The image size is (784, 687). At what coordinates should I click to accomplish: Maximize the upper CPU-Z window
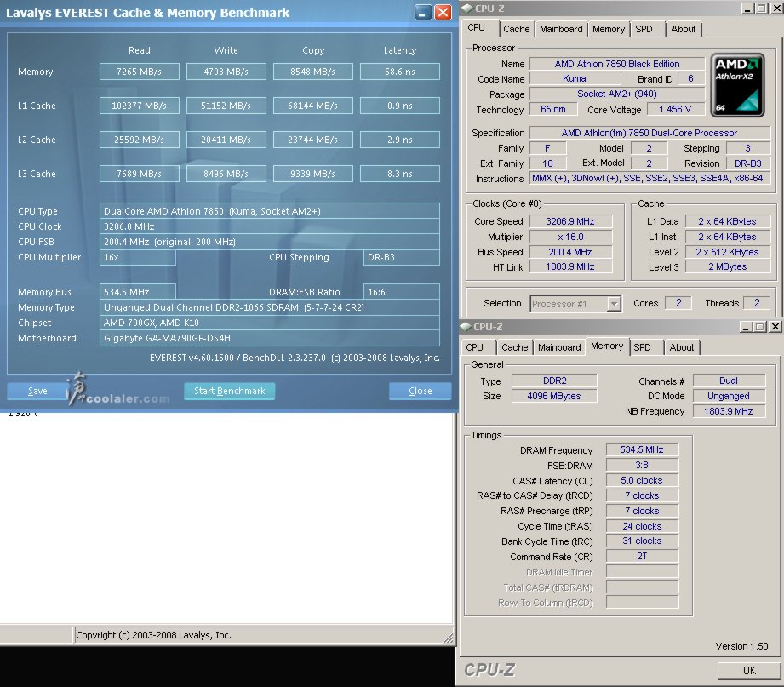tap(762, 9)
